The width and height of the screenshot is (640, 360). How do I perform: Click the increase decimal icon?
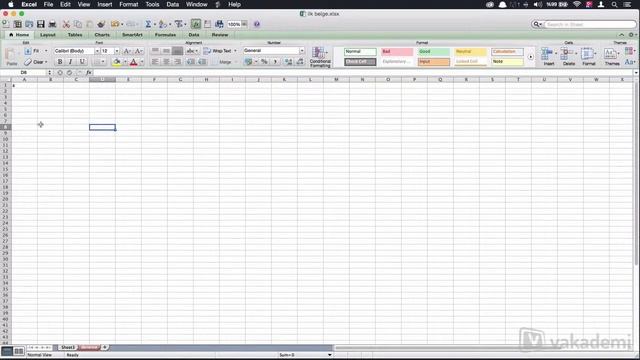tap(288, 62)
